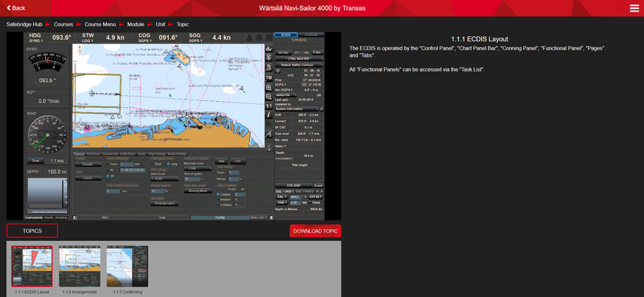Toggle the TM true motion icon
Image resolution: width=644 pixels, height=297 pixels.
tap(269, 78)
